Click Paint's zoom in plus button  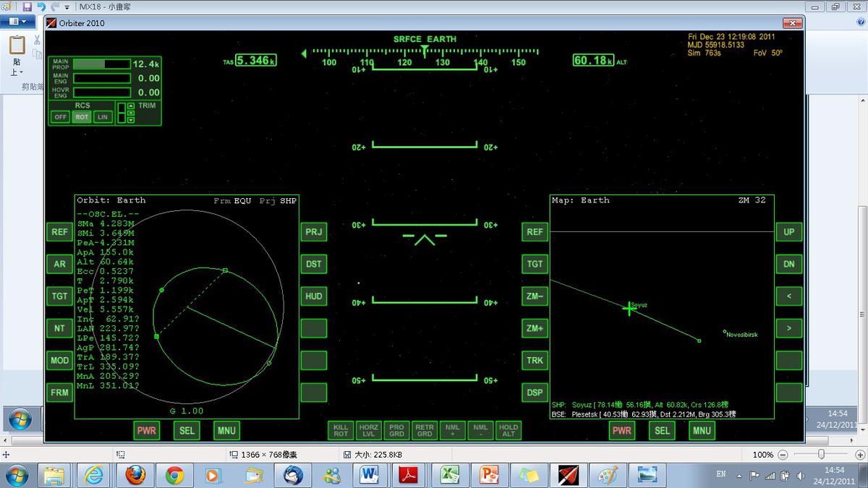859,455
